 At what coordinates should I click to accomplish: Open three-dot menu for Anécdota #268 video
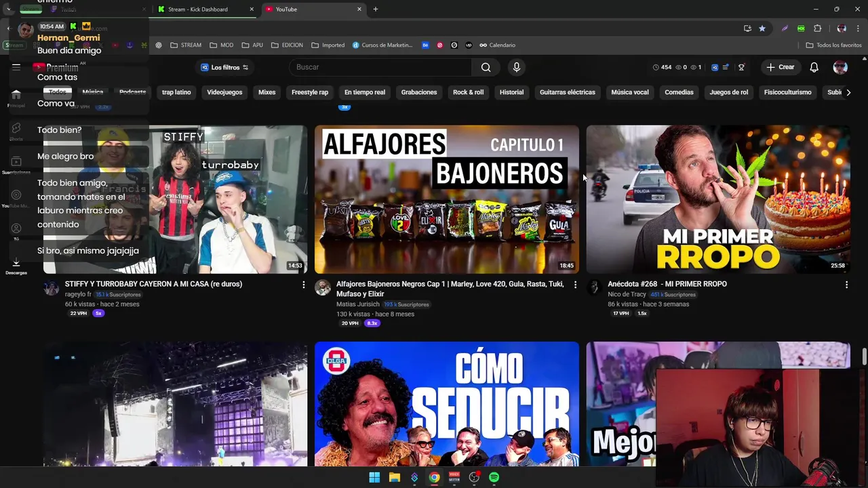tap(846, 285)
